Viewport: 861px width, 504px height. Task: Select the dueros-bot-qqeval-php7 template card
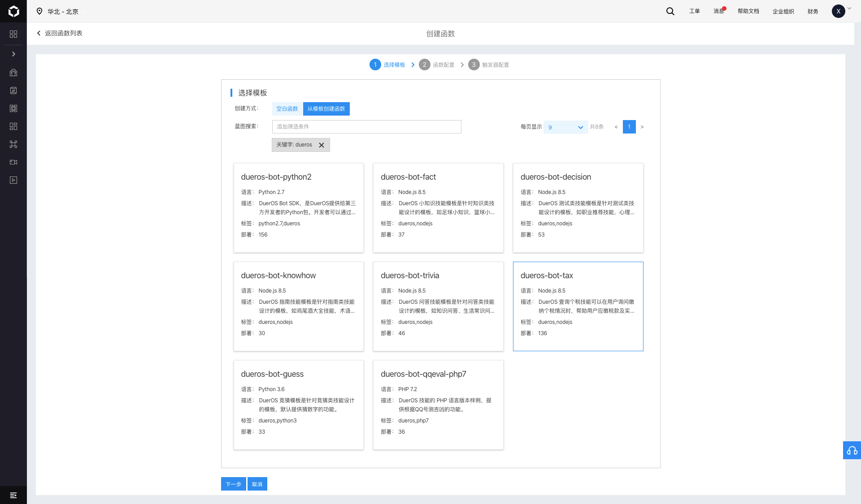coord(438,405)
